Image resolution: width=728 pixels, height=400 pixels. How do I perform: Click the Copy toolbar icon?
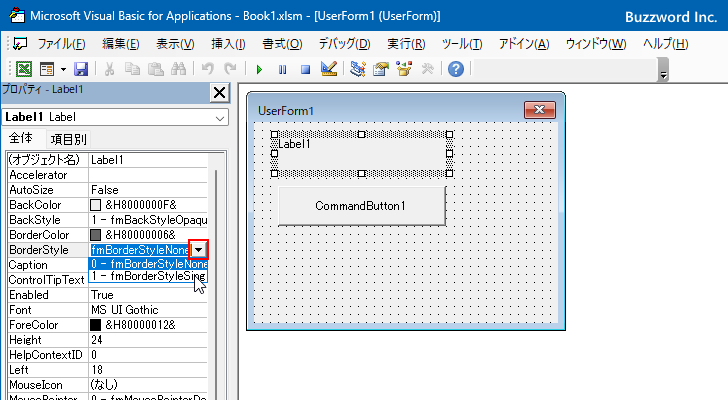tap(132, 69)
